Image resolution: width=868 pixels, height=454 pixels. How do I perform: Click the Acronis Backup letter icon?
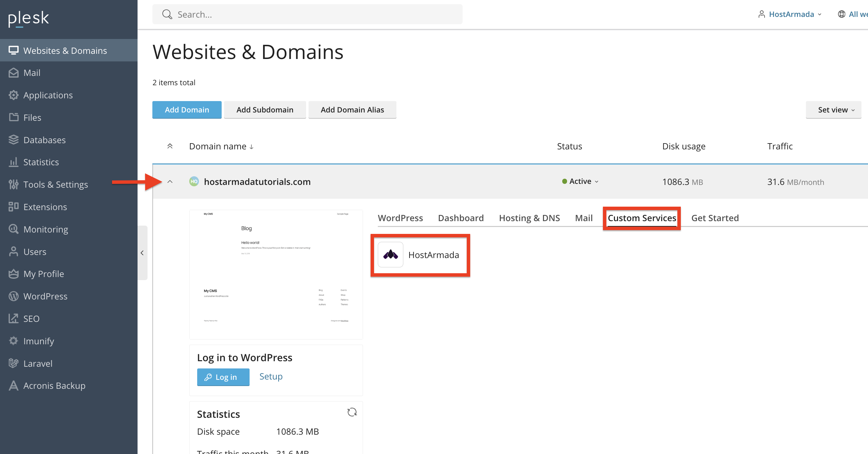tap(13, 386)
